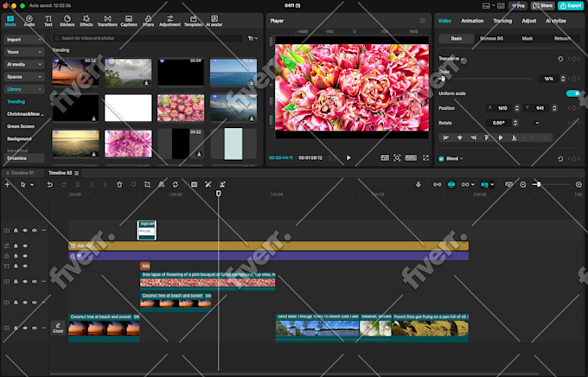
Task: Select the Crop tool in timeline toolbar
Action: click(147, 184)
